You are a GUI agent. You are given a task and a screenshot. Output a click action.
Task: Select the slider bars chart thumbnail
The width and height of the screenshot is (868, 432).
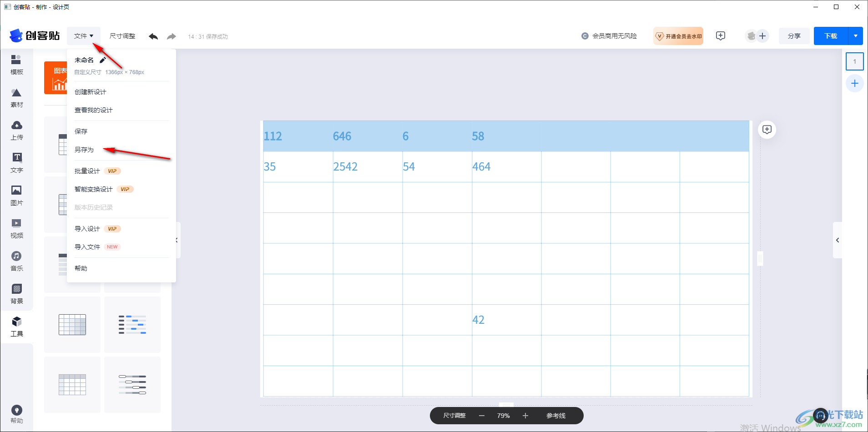[x=132, y=385]
